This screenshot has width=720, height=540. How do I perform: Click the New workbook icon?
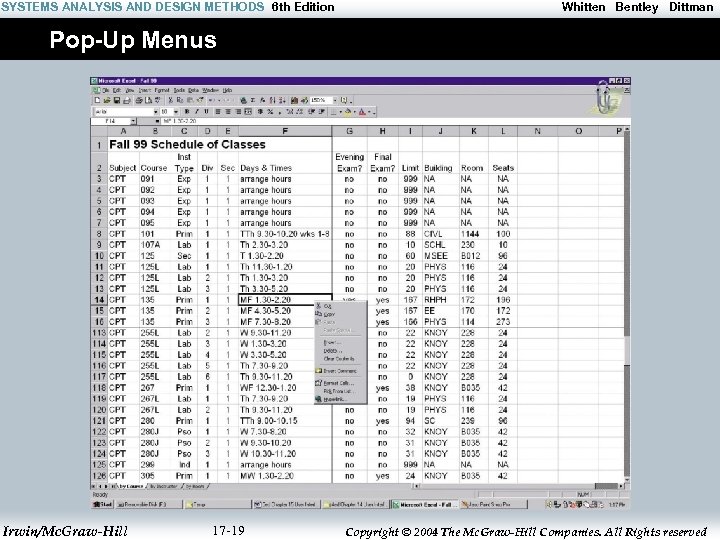(97, 100)
